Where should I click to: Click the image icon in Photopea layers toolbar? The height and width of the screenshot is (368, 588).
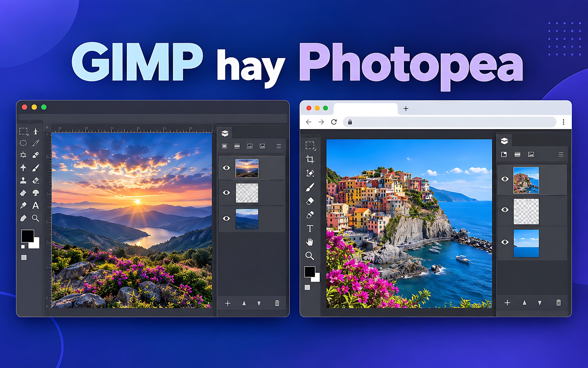[531, 154]
